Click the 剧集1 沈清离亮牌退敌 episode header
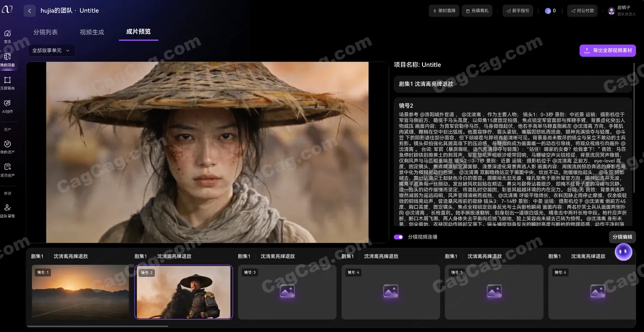Image resolution: width=644 pixels, height=332 pixels. click(x=513, y=84)
